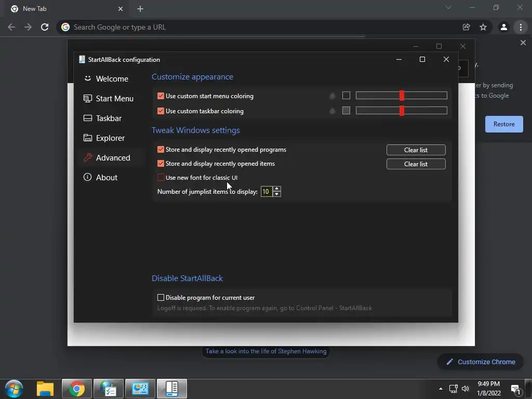
Task: Open the Start Menu settings section
Action: 109,98
